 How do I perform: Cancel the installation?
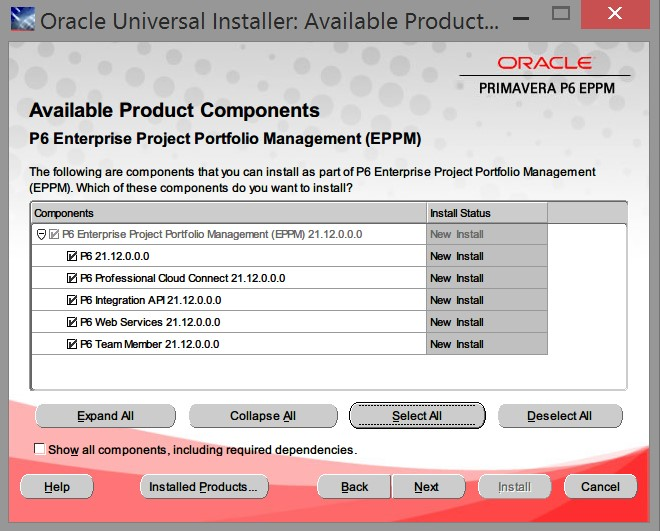click(600, 487)
